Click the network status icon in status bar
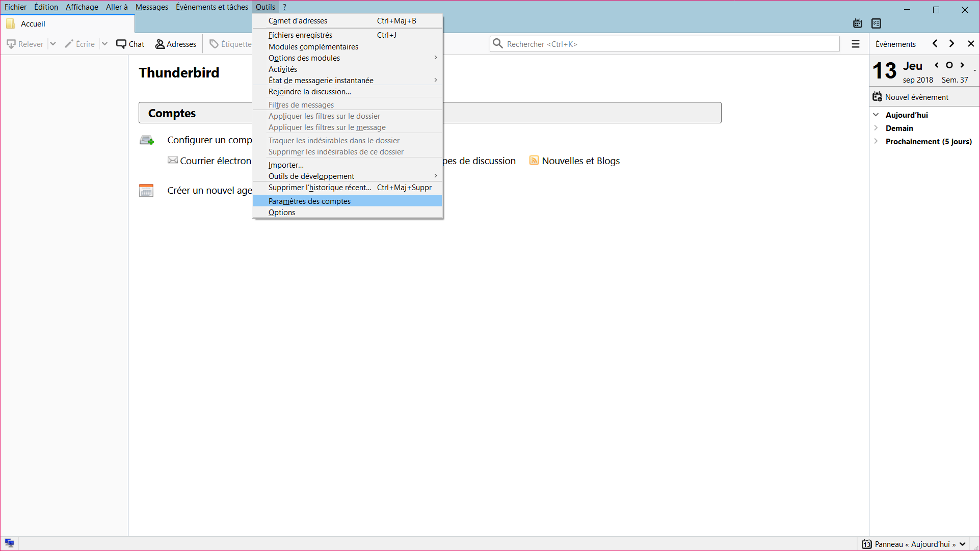Screen dimensions: 980x551 coord(10,543)
